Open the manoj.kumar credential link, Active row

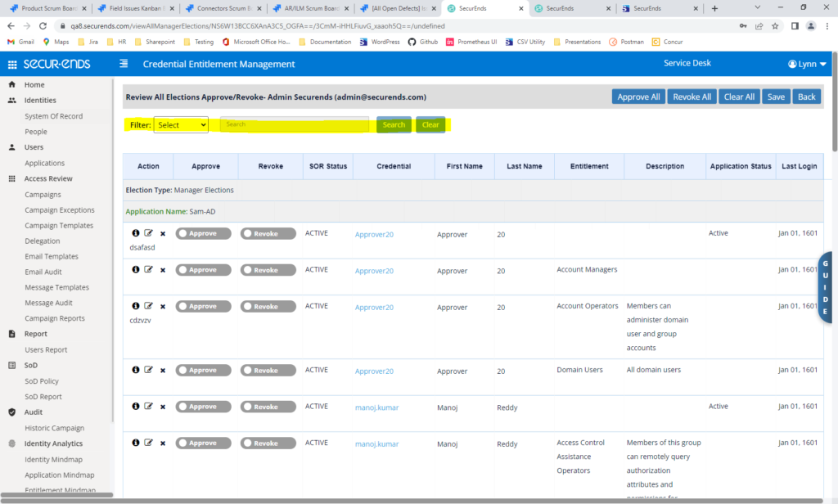376,407
